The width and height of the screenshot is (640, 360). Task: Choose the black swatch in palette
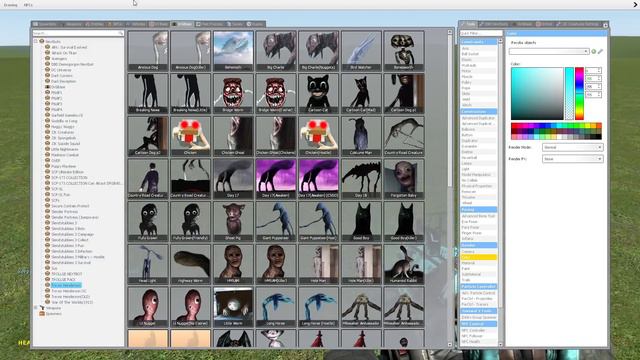coord(598,137)
